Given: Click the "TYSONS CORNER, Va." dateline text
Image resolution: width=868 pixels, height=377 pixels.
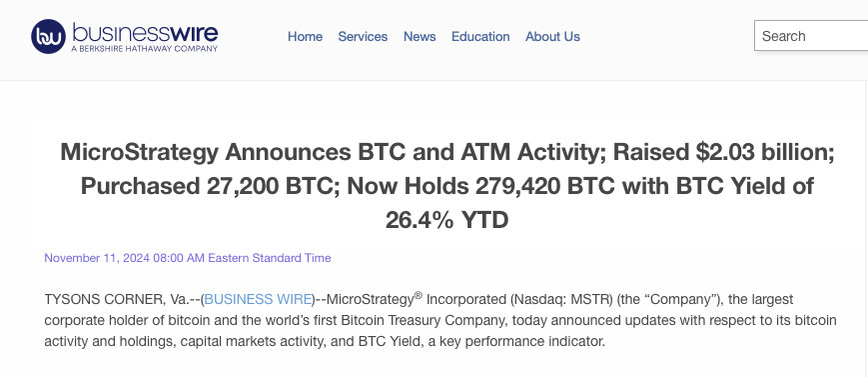Looking at the screenshot, I should (117, 299).
